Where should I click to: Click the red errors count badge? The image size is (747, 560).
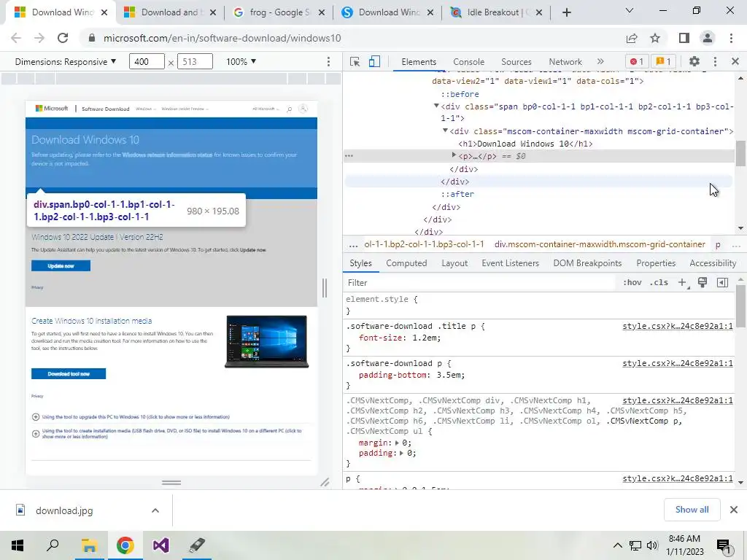point(636,61)
